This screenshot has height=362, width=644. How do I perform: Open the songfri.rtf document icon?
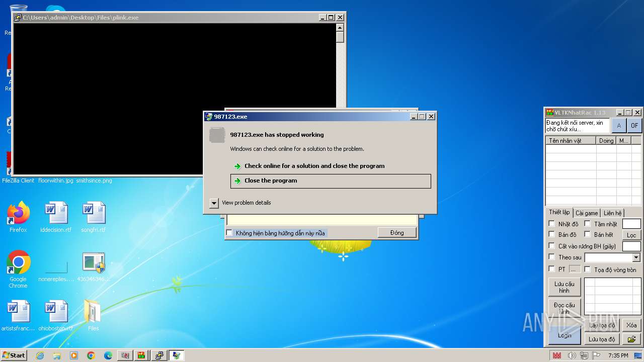coord(94,217)
